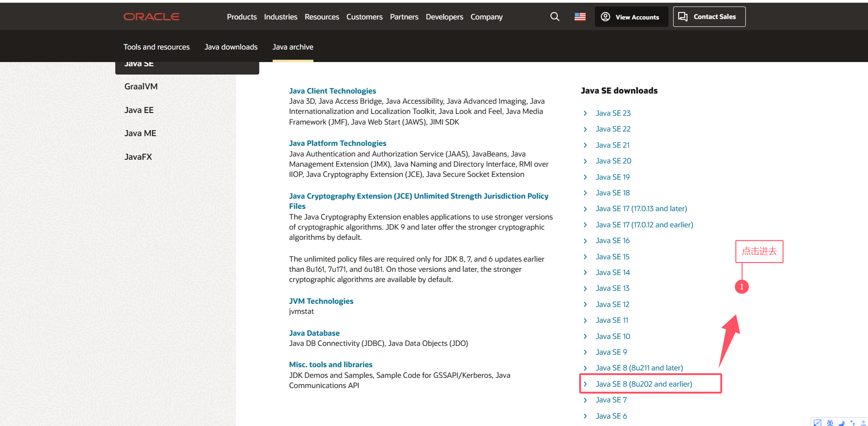Viewport: 868px width, 426px height.
Task: Open Java SE 17 (17.0.13 and later)
Action: (x=641, y=209)
